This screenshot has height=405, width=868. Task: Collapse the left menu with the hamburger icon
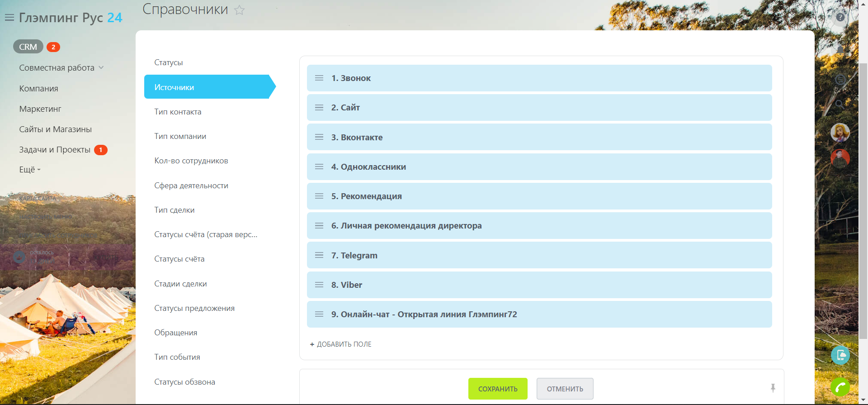pos(9,18)
